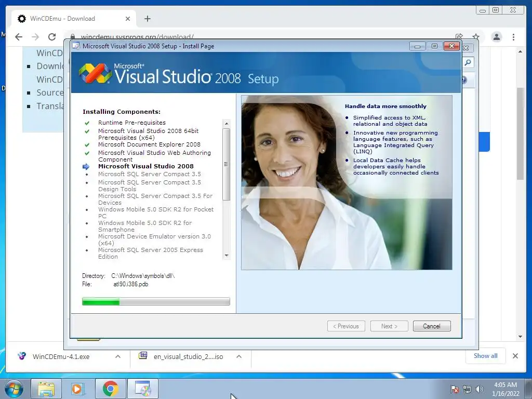Viewport: 532px width, 399px height.
Task: Open the Chrome three-dot menu
Action: 513,37
